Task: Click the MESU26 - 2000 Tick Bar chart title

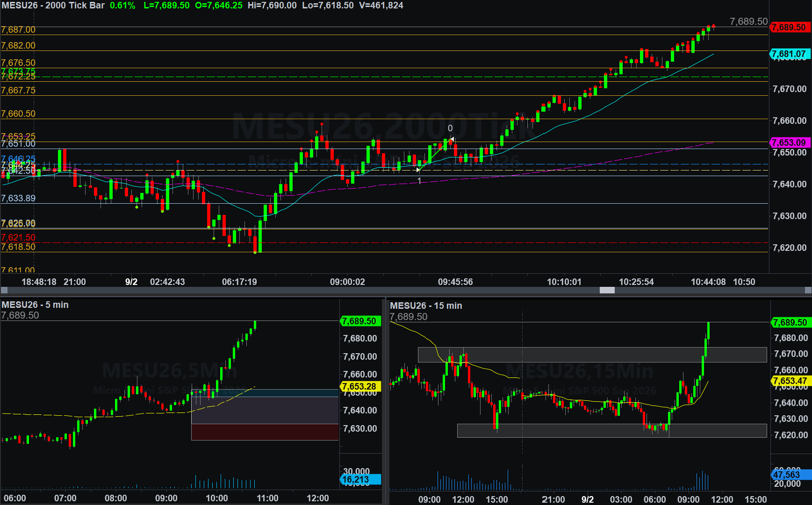Action: (x=53, y=6)
